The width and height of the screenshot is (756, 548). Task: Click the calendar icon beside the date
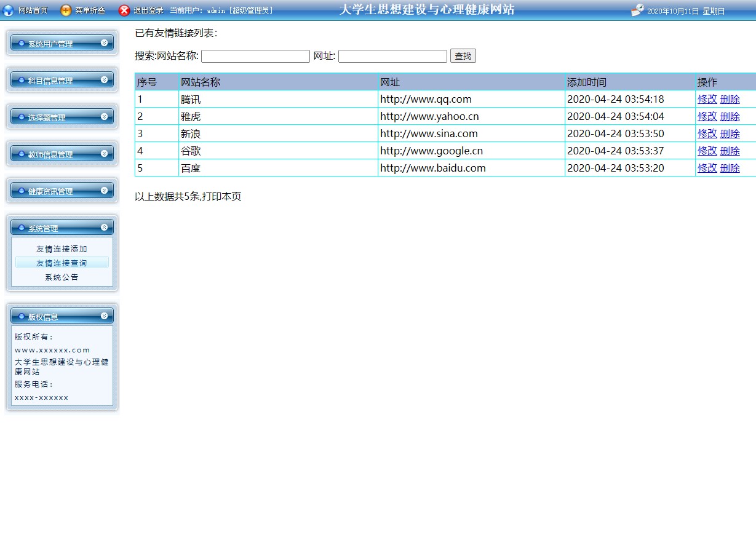point(638,10)
